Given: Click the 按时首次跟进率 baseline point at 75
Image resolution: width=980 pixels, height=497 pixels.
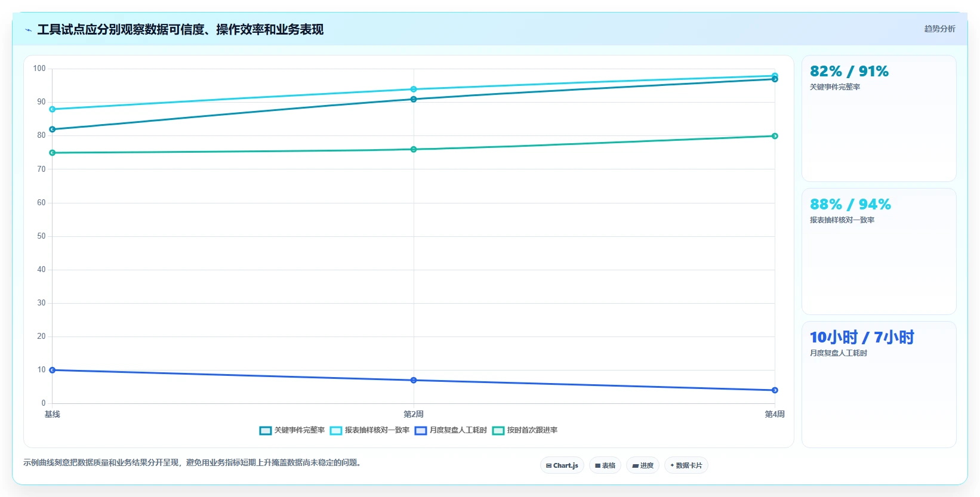Looking at the screenshot, I should tap(53, 153).
